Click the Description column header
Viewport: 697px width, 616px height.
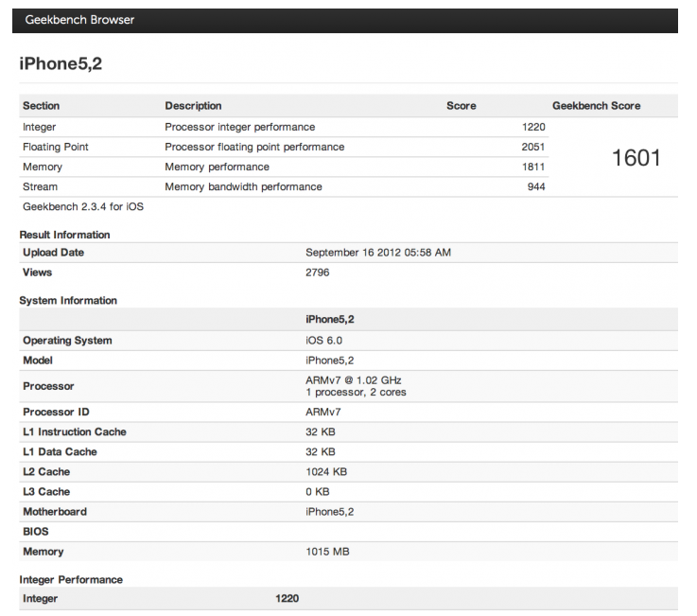tap(193, 106)
